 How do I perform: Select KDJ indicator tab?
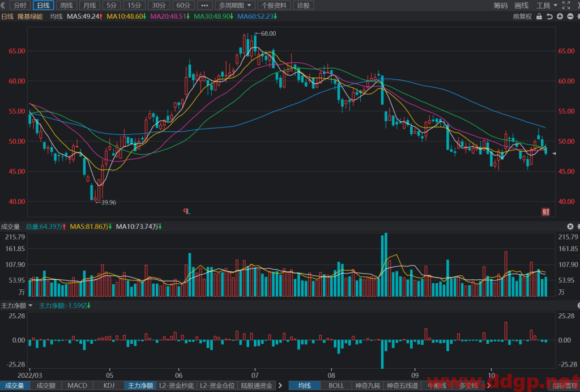pyautogui.click(x=109, y=385)
